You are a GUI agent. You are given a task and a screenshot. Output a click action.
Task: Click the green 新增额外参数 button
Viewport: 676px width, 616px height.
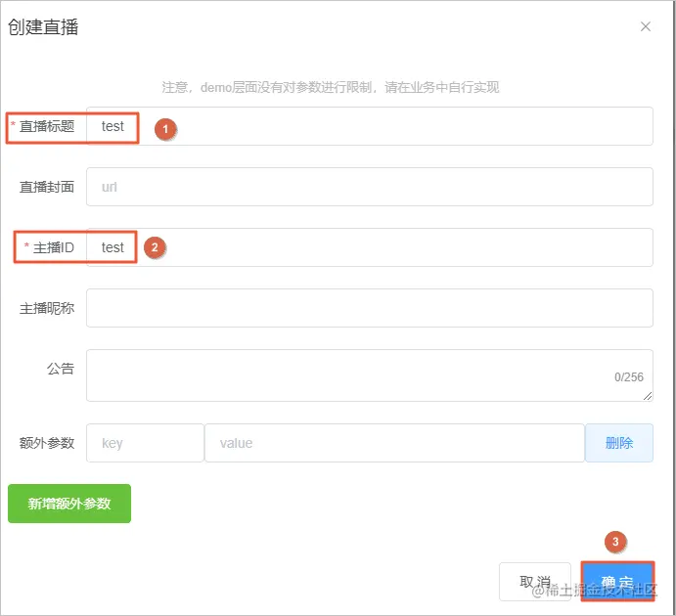pos(69,504)
